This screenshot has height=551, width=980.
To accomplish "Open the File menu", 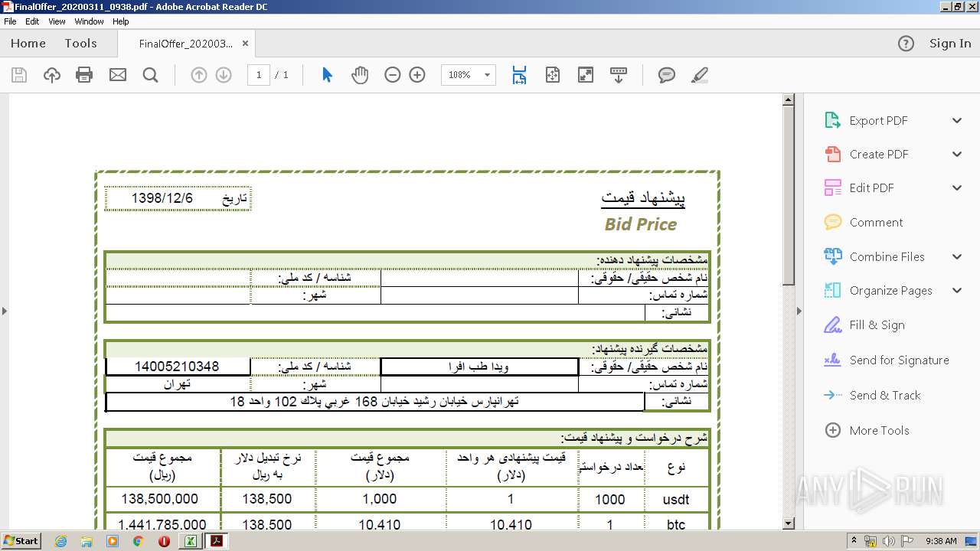I will 10,21.
